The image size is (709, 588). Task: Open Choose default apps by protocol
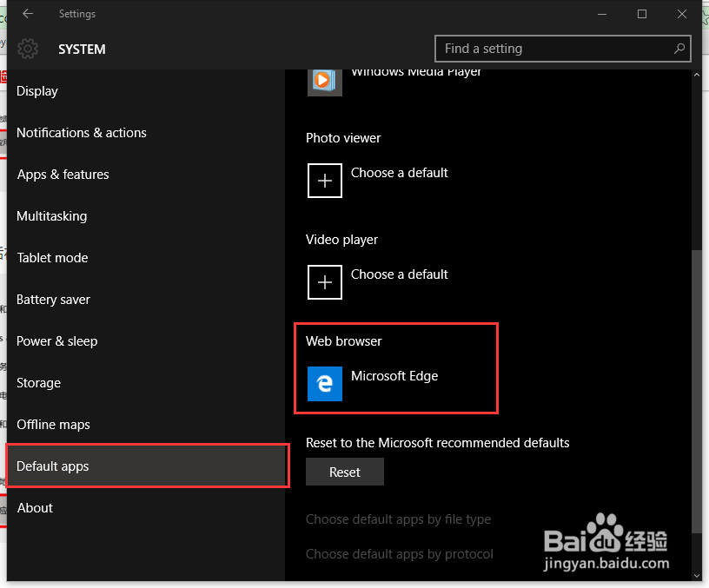click(x=400, y=554)
